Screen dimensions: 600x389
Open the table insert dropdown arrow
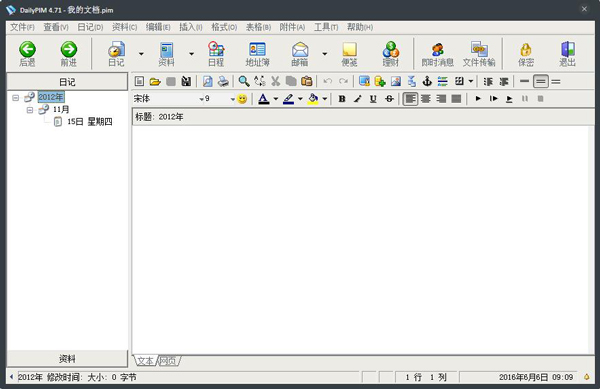pos(471,81)
